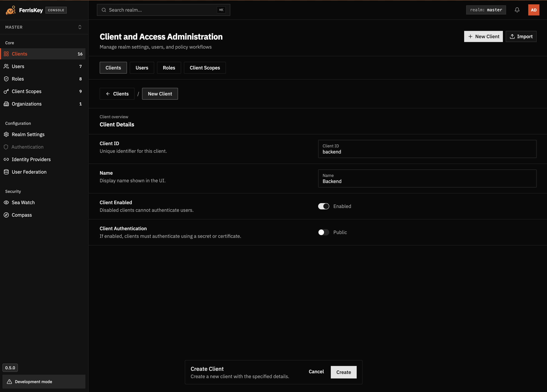Image resolution: width=547 pixels, height=392 pixels.
Task: Click the Users count badge 7
Action: coord(81,66)
